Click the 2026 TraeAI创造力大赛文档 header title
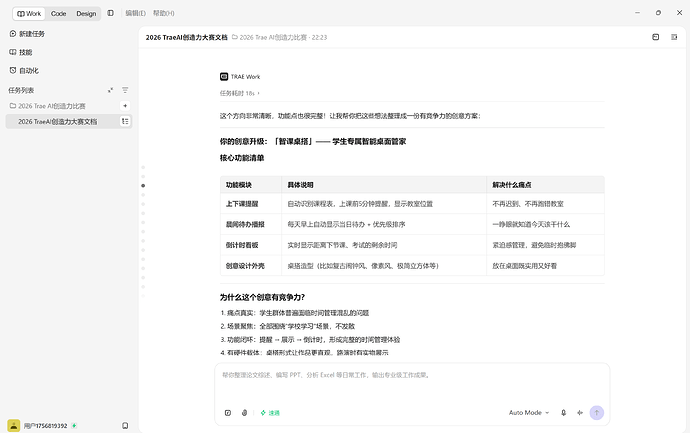This screenshot has height=433, width=690. tap(187, 37)
